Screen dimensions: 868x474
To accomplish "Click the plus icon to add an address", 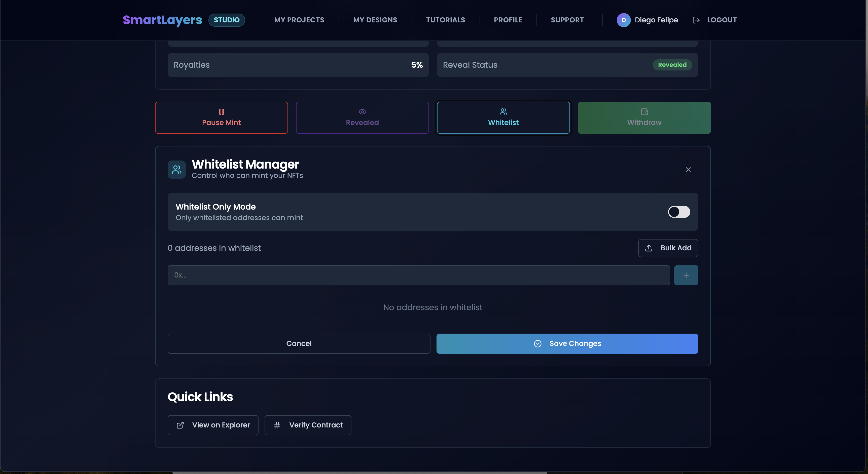I will tap(686, 275).
